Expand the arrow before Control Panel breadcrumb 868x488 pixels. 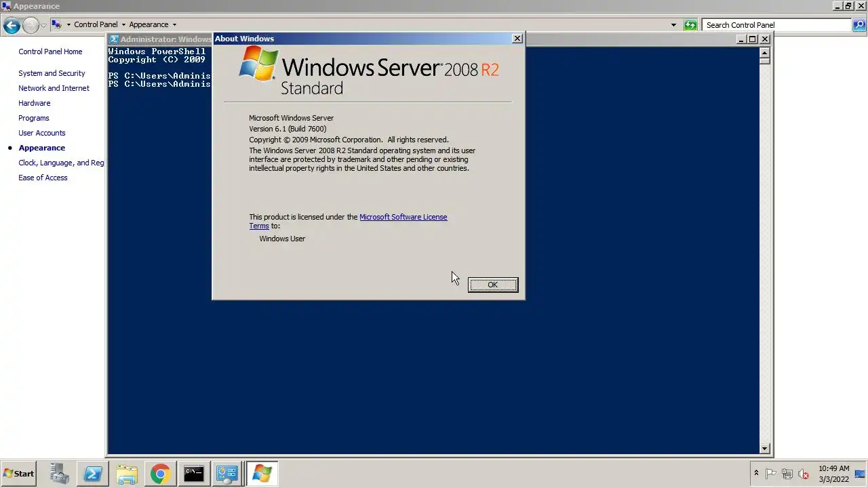pos(68,25)
